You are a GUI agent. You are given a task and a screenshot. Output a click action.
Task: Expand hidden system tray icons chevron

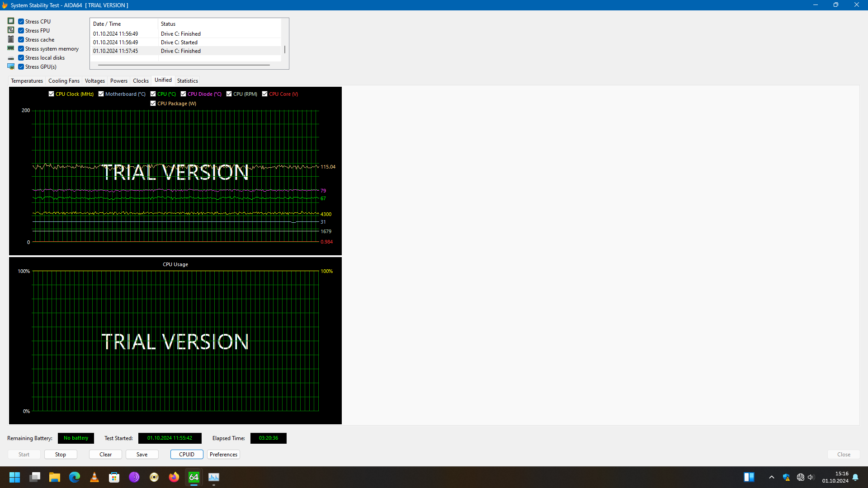772,477
